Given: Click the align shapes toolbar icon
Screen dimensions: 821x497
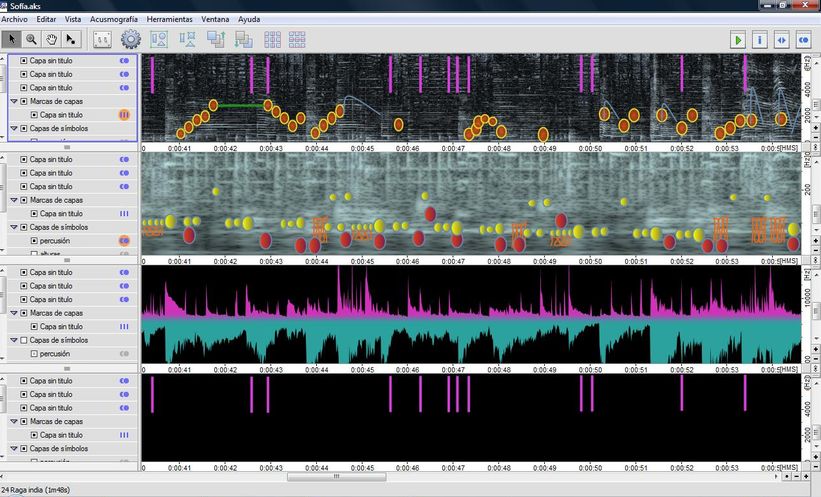Looking at the screenshot, I should point(187,39).
